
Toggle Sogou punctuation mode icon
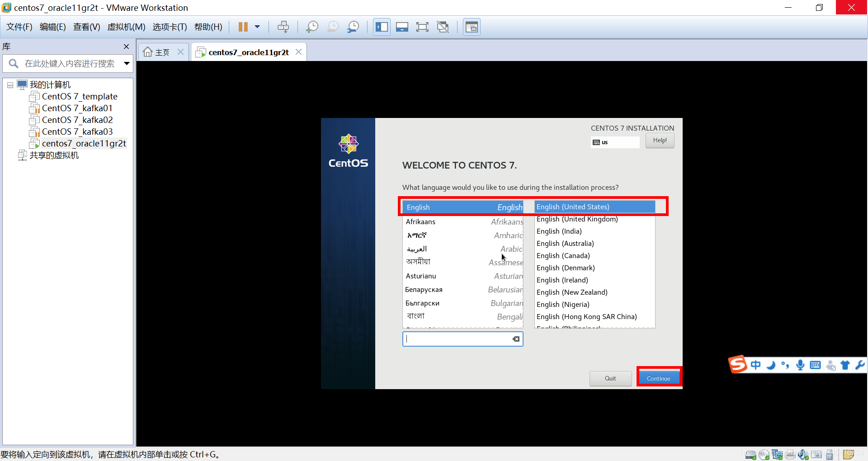point(785,365)
